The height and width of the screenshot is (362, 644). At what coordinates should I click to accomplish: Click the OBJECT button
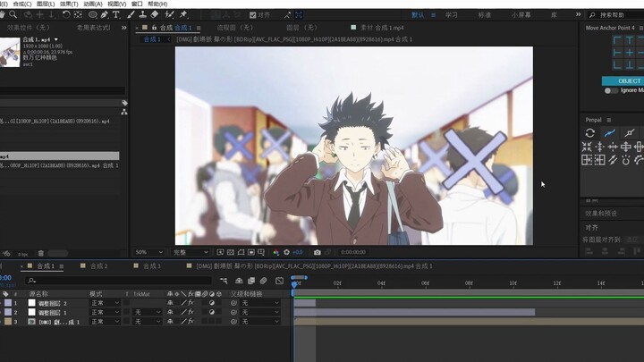click(x=623, y=80)
